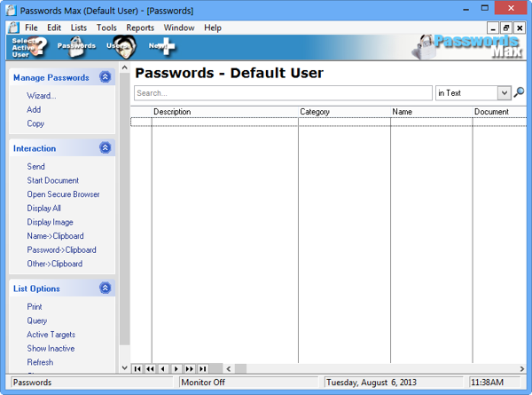Image resolution: width=532 pixels, height=395 pixels.
Task: Click the Select Active User toolbar icon
Action: [27, 46]
